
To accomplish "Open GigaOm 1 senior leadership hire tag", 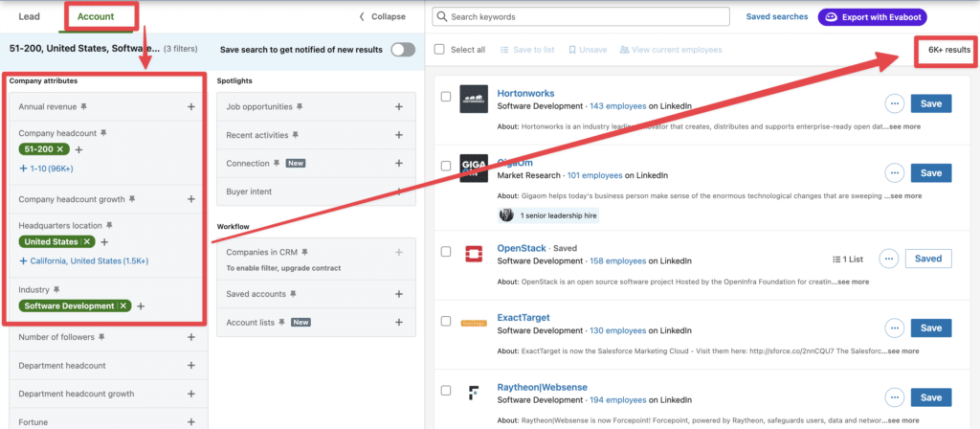I will 548,215.
